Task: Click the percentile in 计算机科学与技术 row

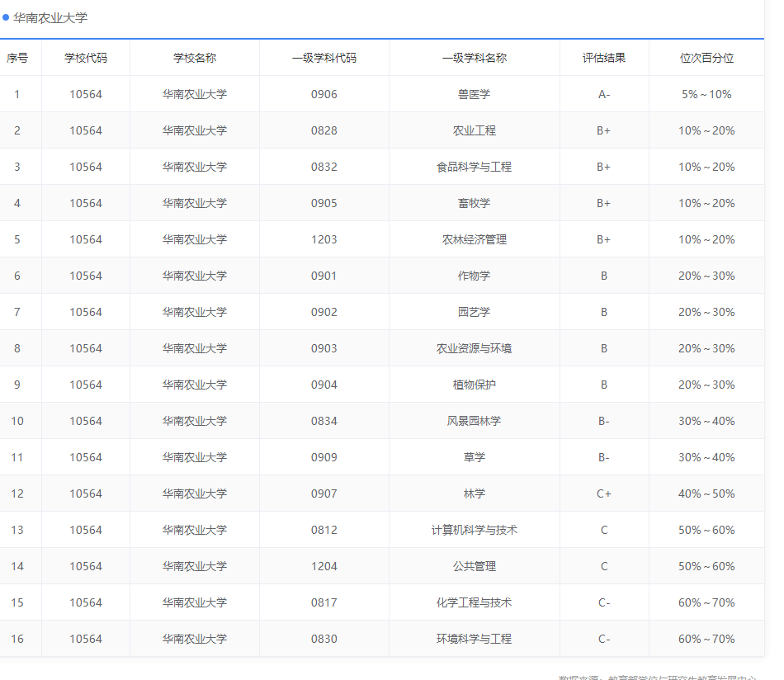Action: pyautogui.click(x=707, y=530)
